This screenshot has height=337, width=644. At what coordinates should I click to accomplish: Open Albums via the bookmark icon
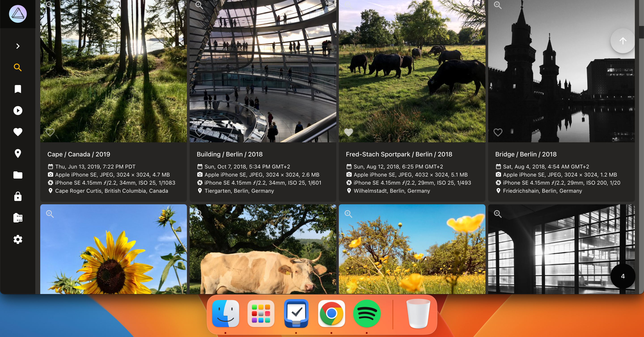(17, 89)
